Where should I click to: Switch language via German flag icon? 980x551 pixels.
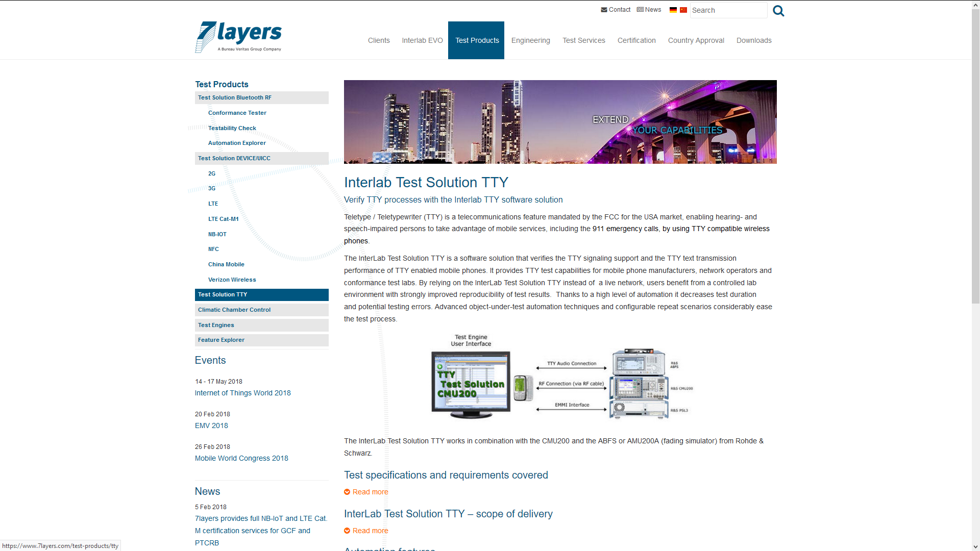673,10
